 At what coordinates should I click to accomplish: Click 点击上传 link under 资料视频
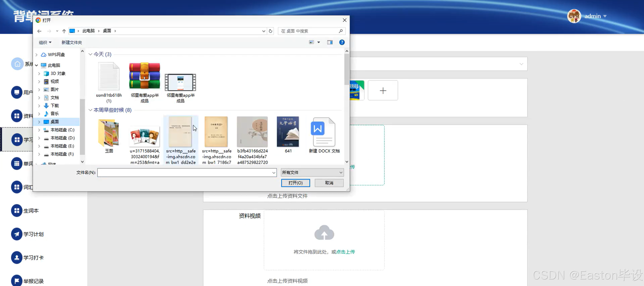(346, 252)
